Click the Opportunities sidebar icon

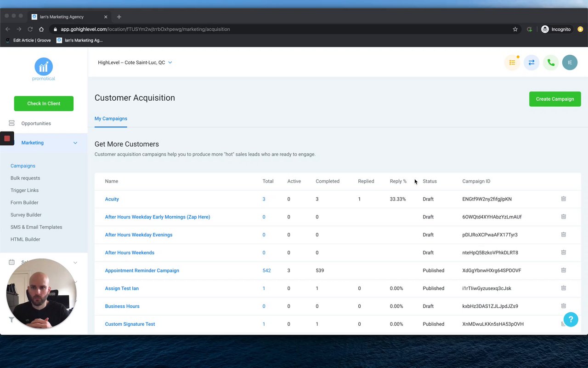[11, 123]
